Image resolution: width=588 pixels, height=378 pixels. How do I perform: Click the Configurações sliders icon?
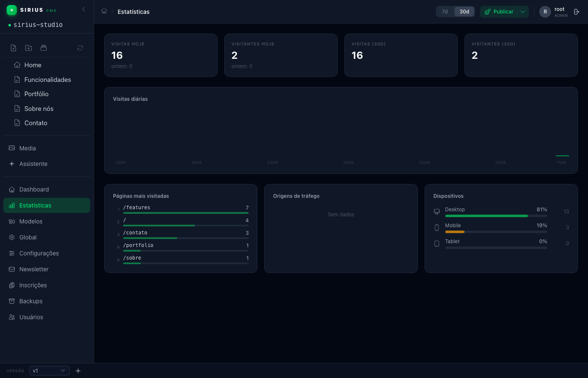point(12,253)
